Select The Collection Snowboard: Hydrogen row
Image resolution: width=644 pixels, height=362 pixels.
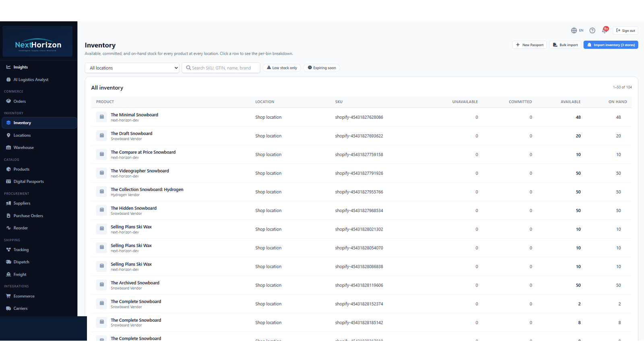coord(361,192)
